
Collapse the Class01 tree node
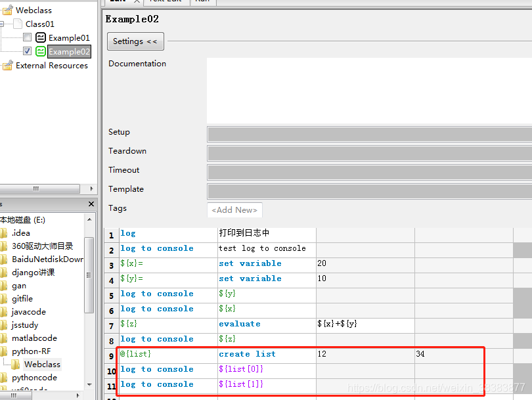coord(2,24)
